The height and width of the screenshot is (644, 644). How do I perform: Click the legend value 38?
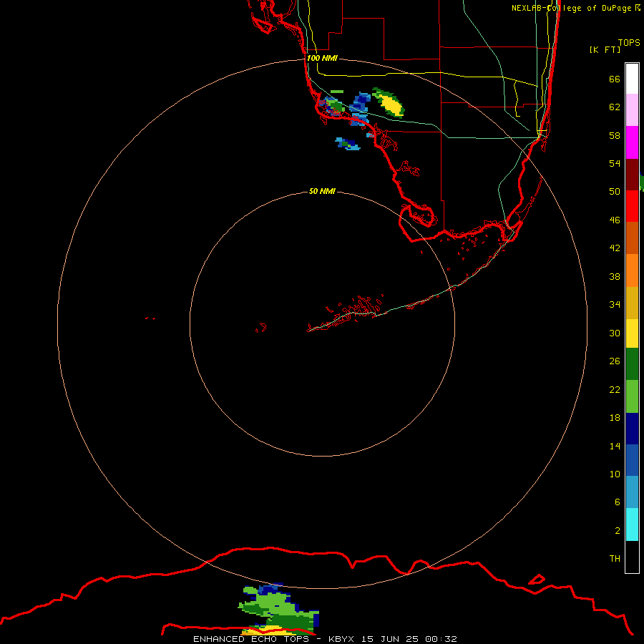[x=615, y=276]
